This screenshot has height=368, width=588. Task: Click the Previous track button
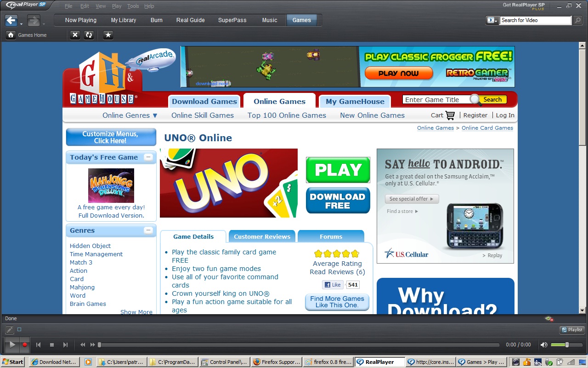pyautogui.click(x=39, y=345)
